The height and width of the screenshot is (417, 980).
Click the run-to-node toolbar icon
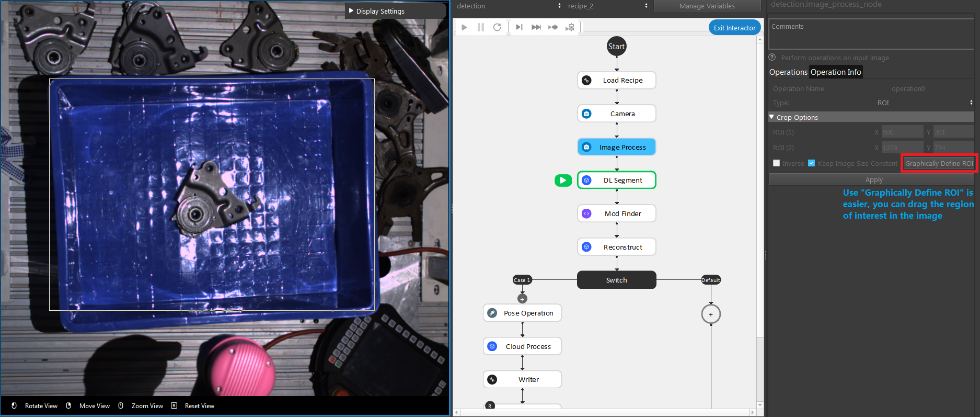553,27
